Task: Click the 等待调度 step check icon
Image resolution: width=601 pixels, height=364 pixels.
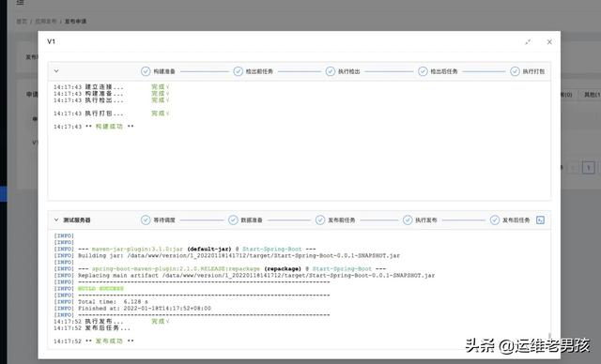Action: (x=146, y=220)
